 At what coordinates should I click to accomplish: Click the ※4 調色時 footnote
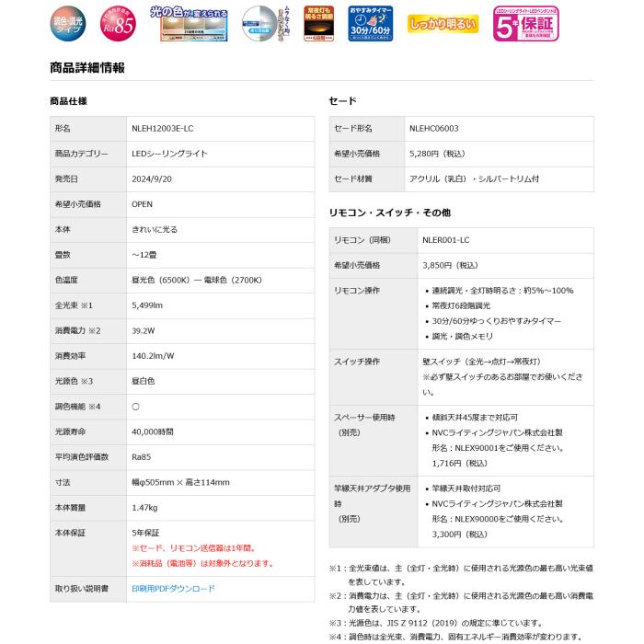(x=455, y=637)
